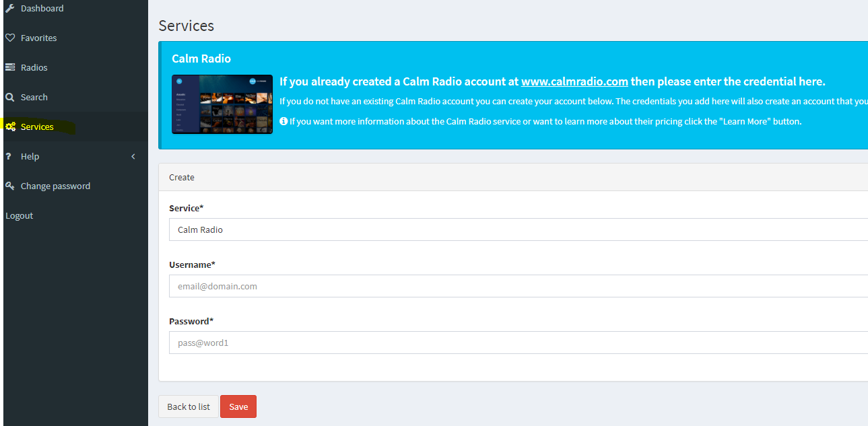Screen dimensions: 868x426
Task: Click the info circle icon in banner
Action: [283, 122]
